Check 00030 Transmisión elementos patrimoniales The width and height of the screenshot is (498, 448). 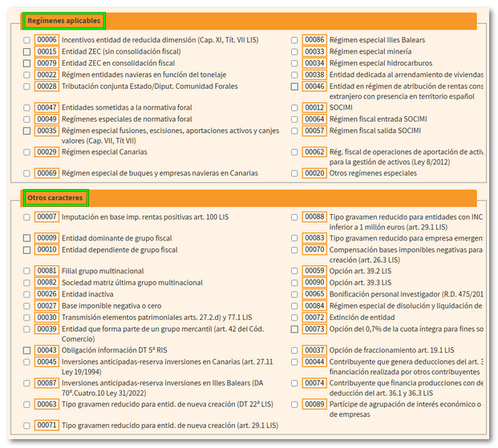pyautogui.click(x=26, y=317)
